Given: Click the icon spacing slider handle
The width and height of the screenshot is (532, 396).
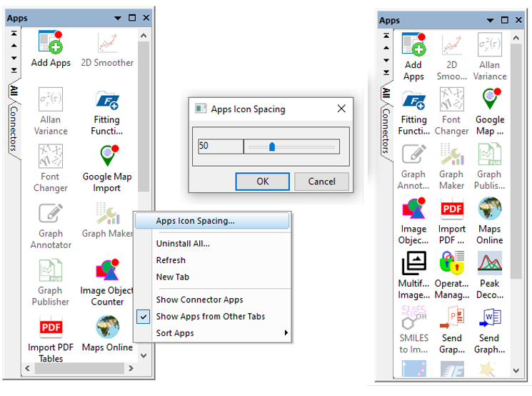Looking at the screenshot, I should pos(272,147).
